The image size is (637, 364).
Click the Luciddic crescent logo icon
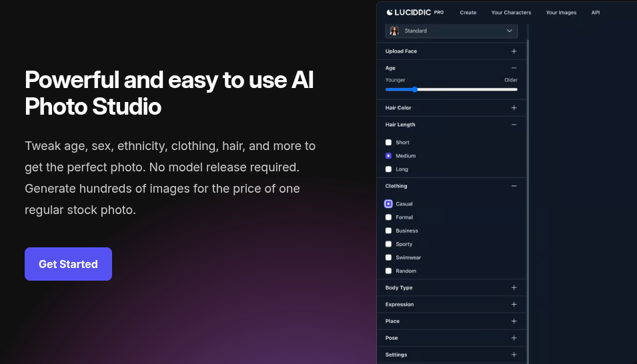point(390,12)
